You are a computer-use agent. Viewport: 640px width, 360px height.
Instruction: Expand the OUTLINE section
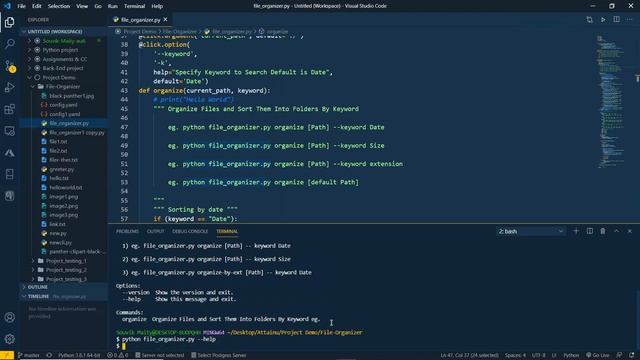[63, 287]
